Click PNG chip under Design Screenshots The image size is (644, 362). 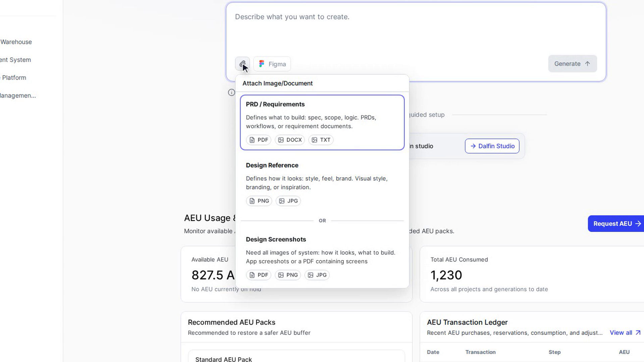288,275
